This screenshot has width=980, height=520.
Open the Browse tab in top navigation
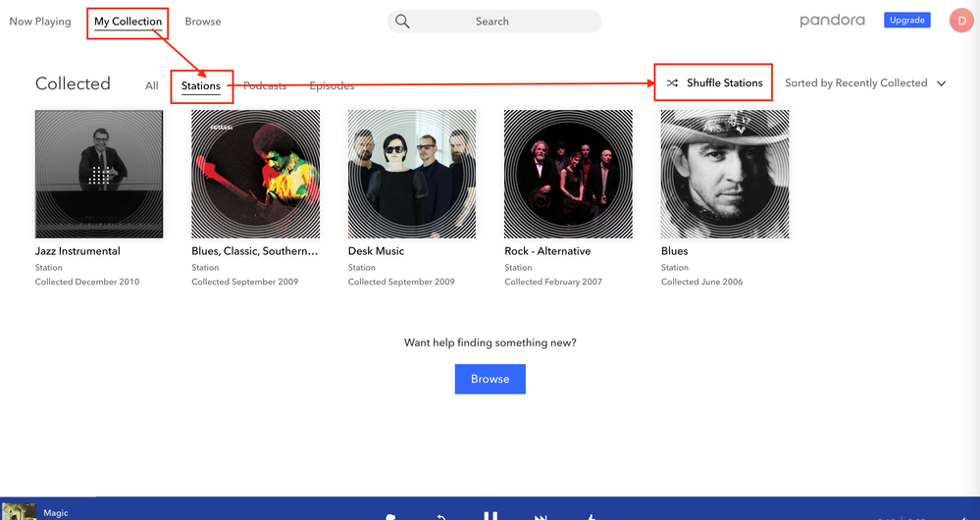pyautogui.click(x=203, y=22)
